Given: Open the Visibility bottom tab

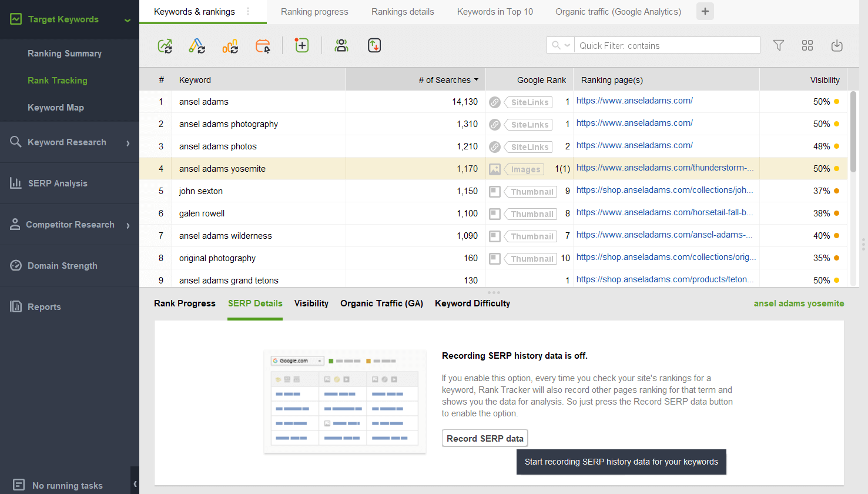Looking at the screenshot, I should [x=311, y=303].
